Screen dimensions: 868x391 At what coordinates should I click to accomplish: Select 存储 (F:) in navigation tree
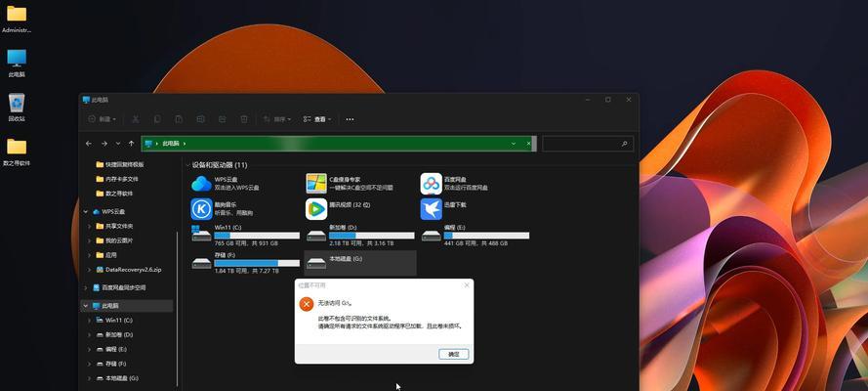(x=111, y=364)
